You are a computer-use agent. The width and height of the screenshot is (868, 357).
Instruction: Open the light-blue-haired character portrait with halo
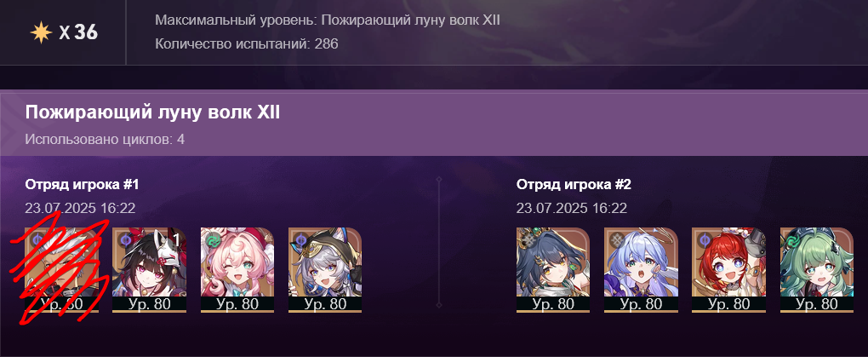pyautogui.click(x=641, y=270)
